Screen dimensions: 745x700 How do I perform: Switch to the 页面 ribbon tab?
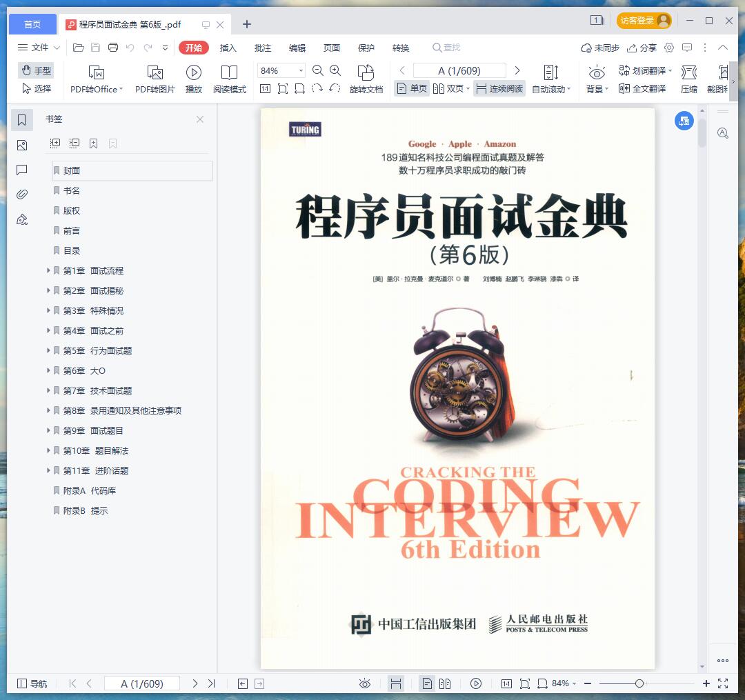(332, 48)
